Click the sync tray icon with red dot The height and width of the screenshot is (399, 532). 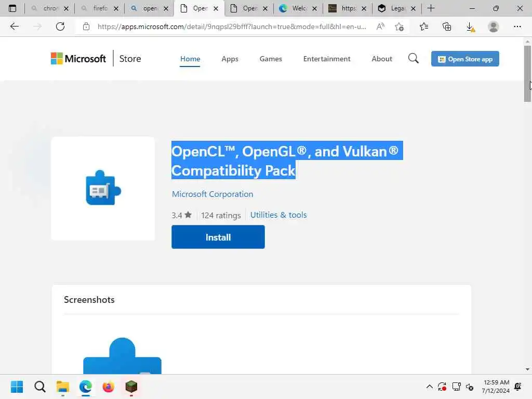coord(442,387)
